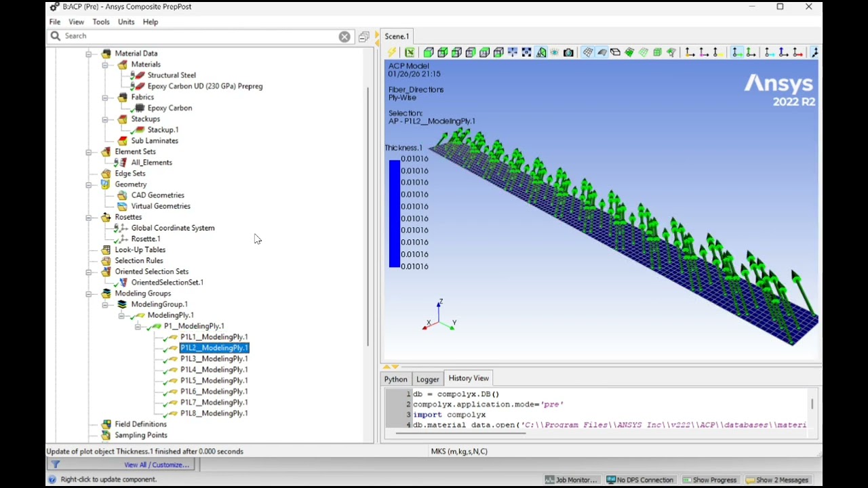Click the red orientation arrow icon
The width and height of the screenshot is (868, 488).
(x=797, y=52)
